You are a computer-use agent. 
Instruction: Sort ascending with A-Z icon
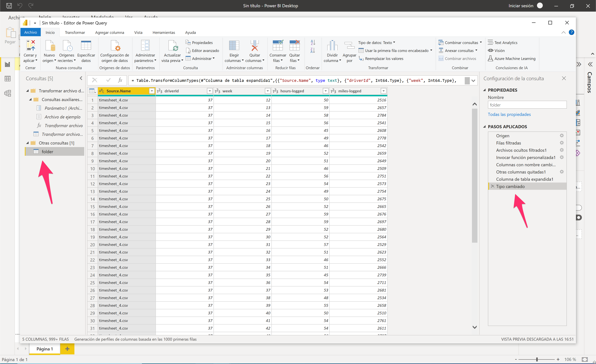(313, 42)
